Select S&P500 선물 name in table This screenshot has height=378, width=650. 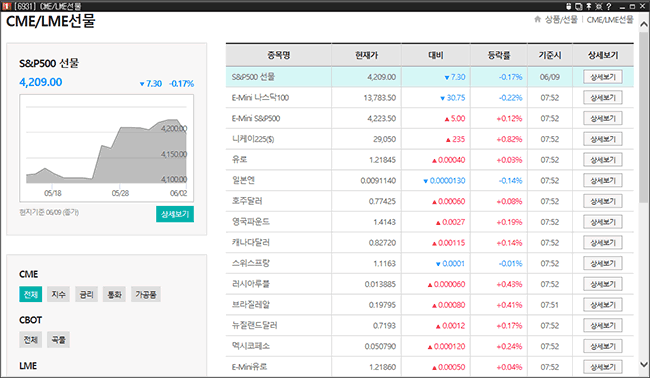[x=253, y=77]
